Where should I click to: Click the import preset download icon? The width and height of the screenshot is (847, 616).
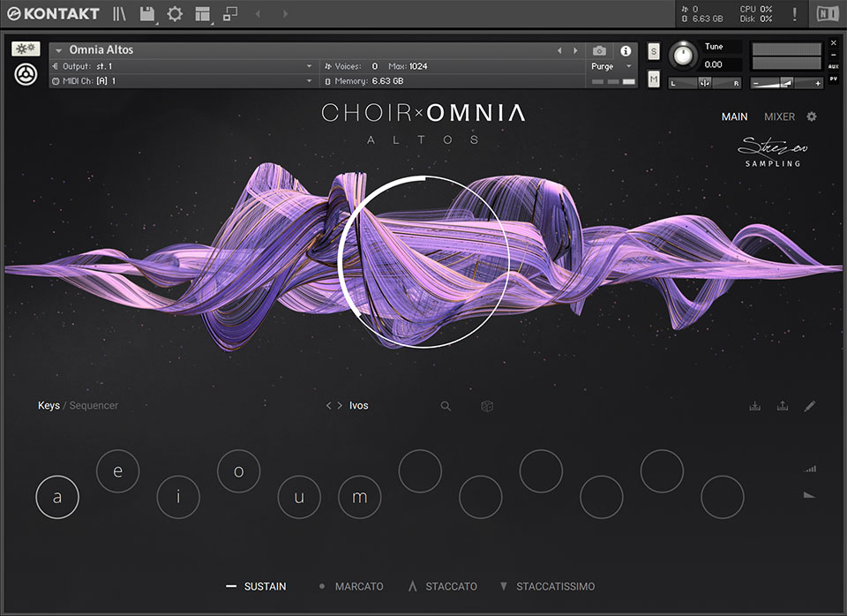tap(755, 406)
